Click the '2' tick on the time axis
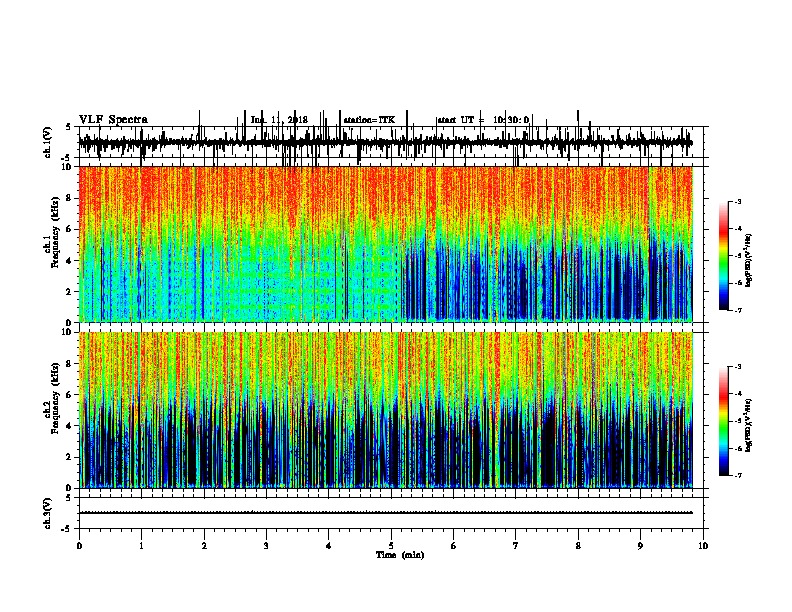This screenshot has height=612, width=792. point(204,546)
